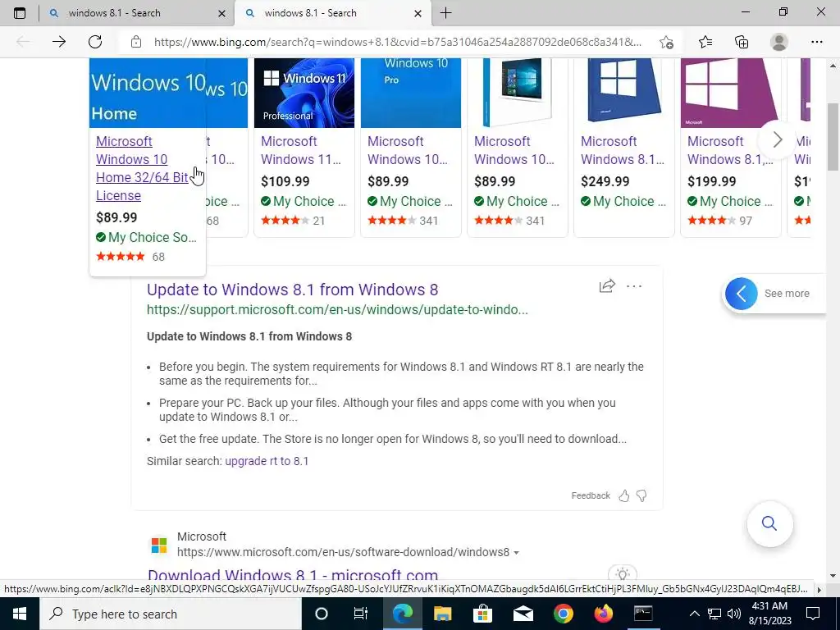Refresh the Bing search page
This screenshot has height=630, width=840.
click(x=95, y=42)
